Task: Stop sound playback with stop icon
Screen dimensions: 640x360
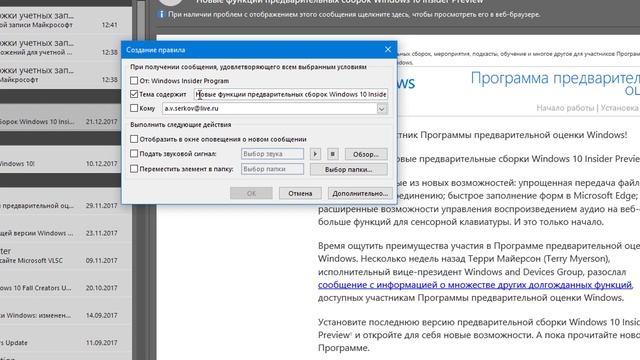Action: tap(332, 154)
